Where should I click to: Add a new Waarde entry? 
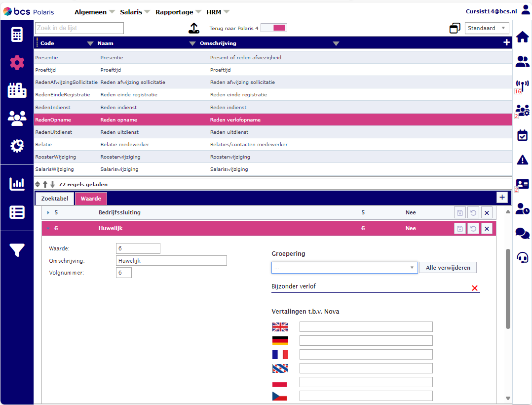[502, 197]
